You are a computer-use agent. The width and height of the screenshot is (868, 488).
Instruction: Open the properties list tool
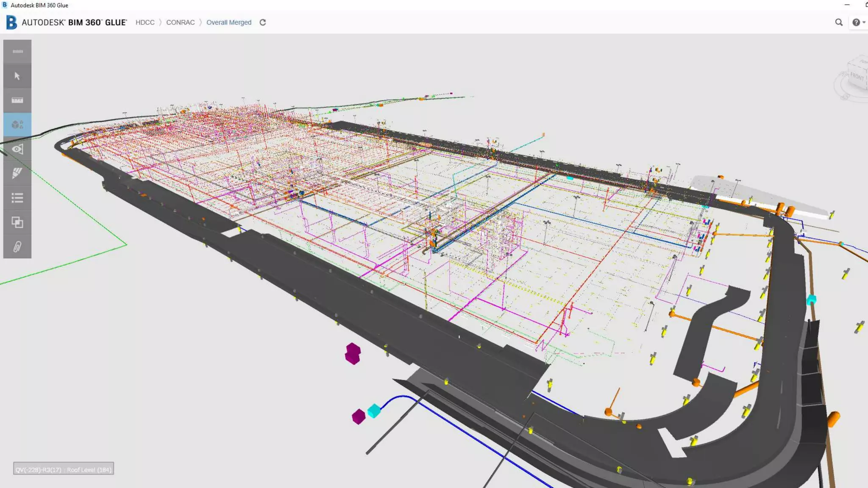(17, 198)
